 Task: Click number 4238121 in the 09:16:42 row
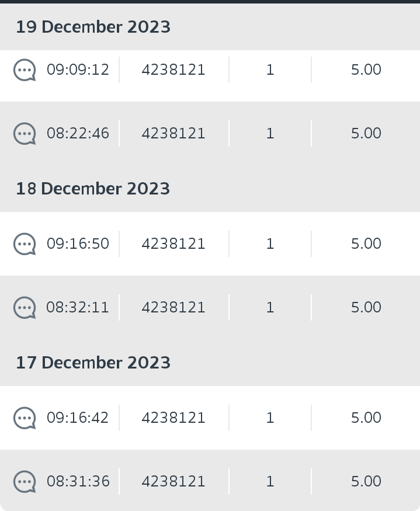(173, 418)
